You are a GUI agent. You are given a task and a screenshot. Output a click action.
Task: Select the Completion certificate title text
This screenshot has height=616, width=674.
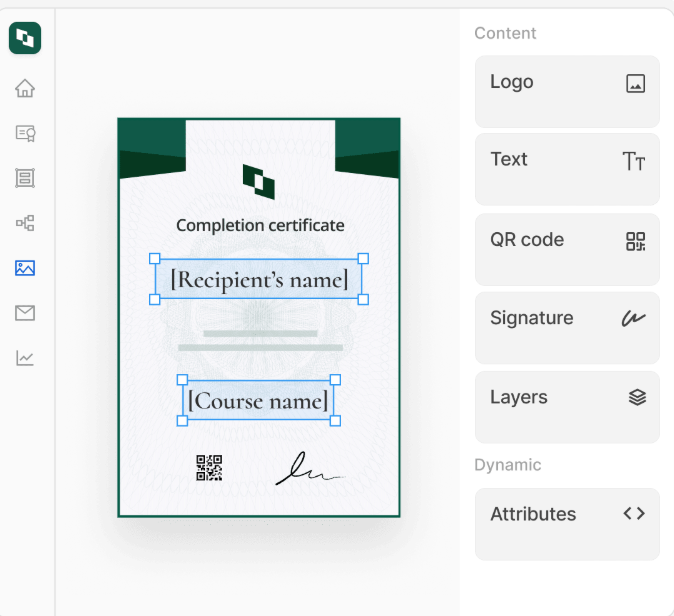(x=260, y=225)
